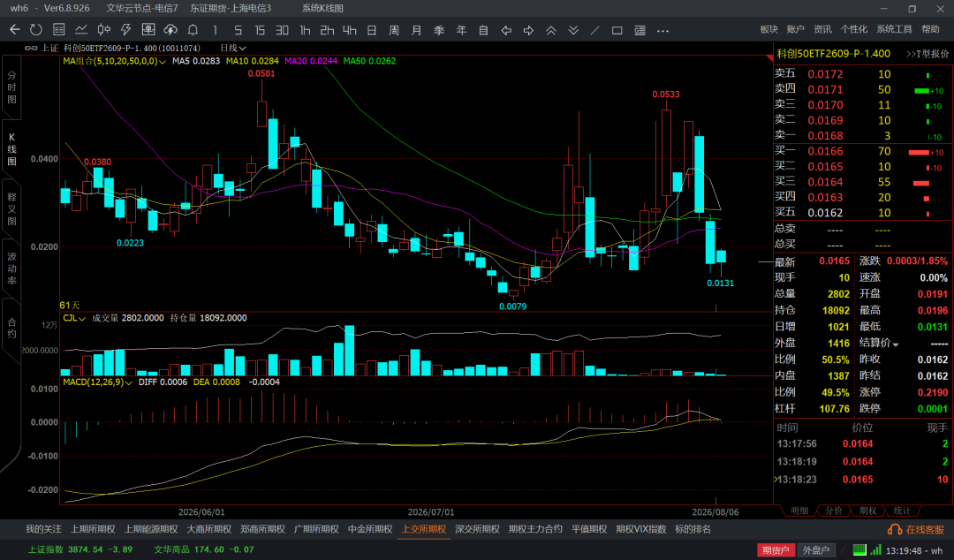Click the cloud toolbar icon

point(171,30)
